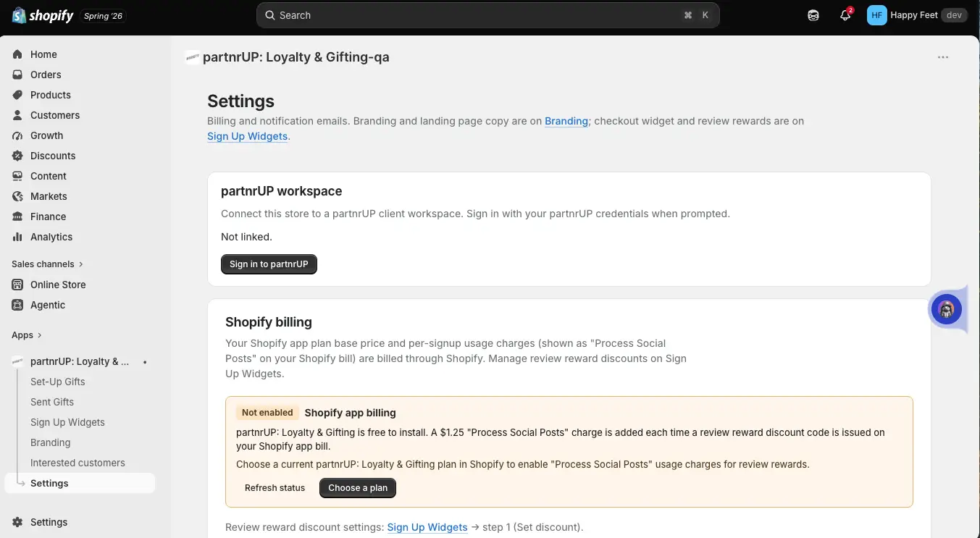This screenshot has height=538, width=980.
Task: Click the Growth target icon
Action: pos(17,135)
